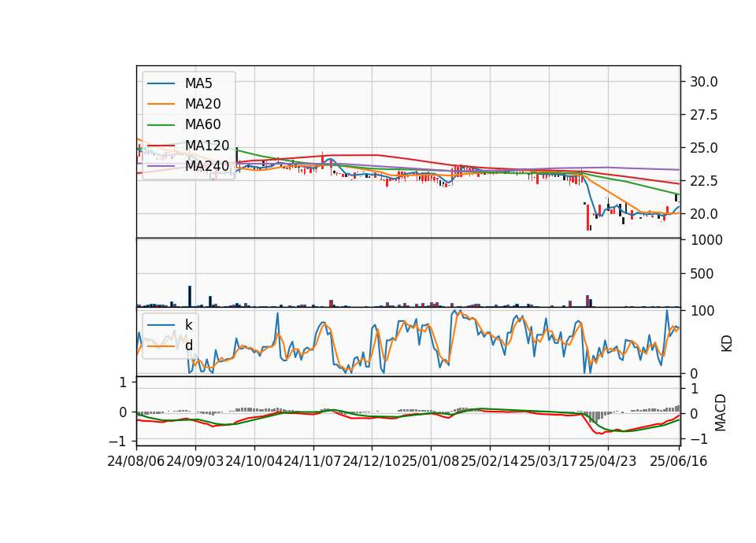Click the 24/09/03 date label
Viewport: 756px width, 543px height.
pos(195,461)
